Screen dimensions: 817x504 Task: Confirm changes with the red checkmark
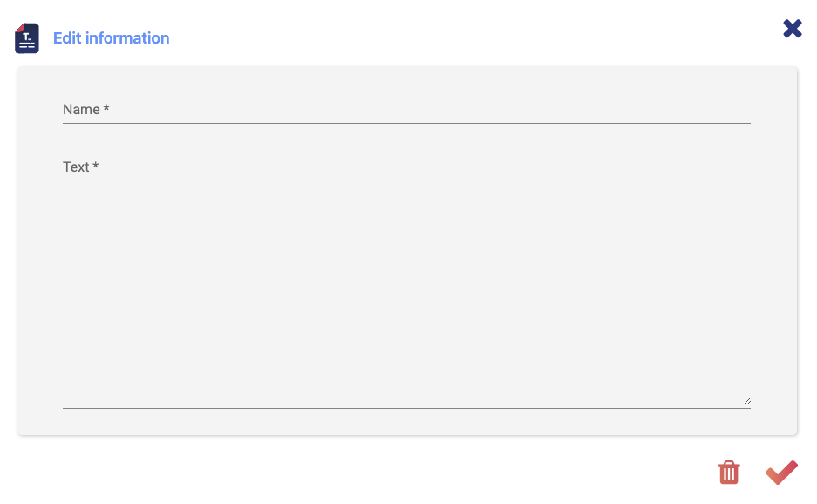pyautogui.click(x=781, y=473)
